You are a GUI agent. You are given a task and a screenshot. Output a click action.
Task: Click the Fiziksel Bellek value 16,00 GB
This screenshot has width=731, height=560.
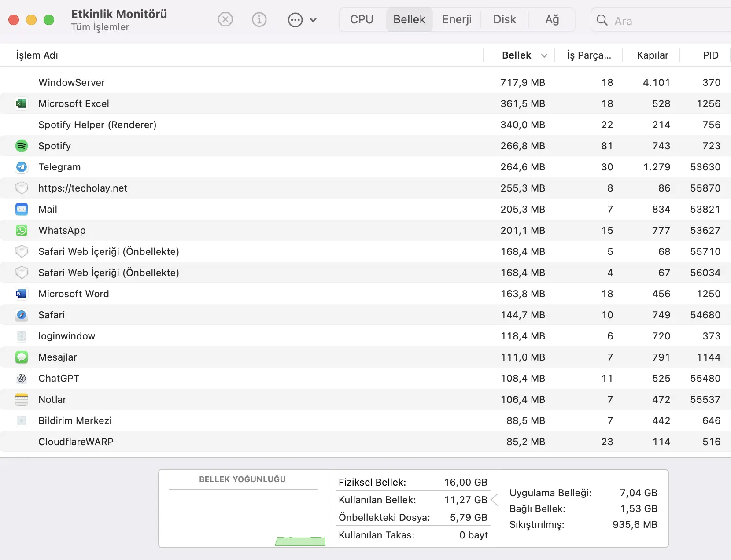tap(466, 482)
